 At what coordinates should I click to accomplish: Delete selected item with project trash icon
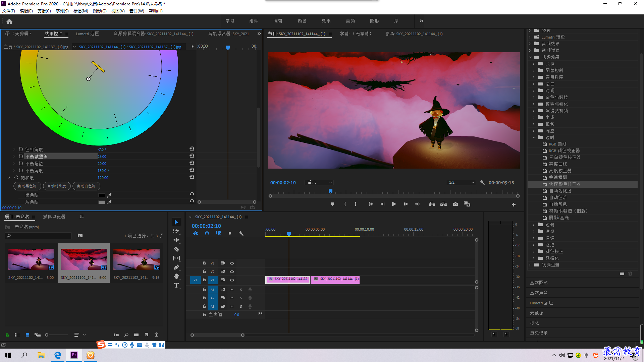[x=156, y=335]
